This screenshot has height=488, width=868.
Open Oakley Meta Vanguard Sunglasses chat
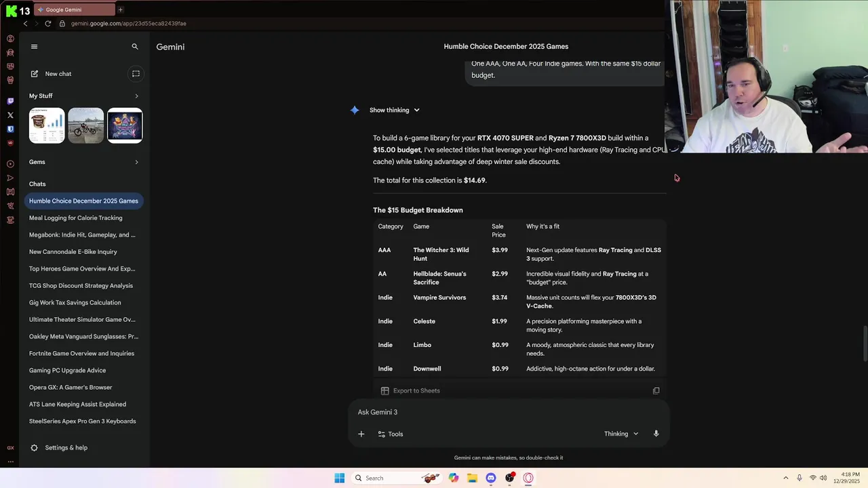(83, 336)
